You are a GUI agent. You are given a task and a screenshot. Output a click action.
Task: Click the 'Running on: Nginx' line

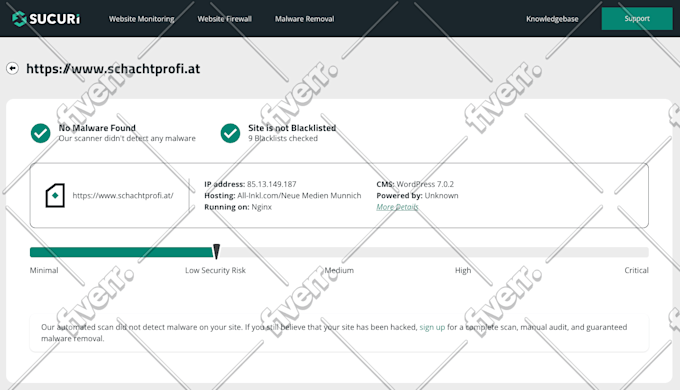click(238, 207)
